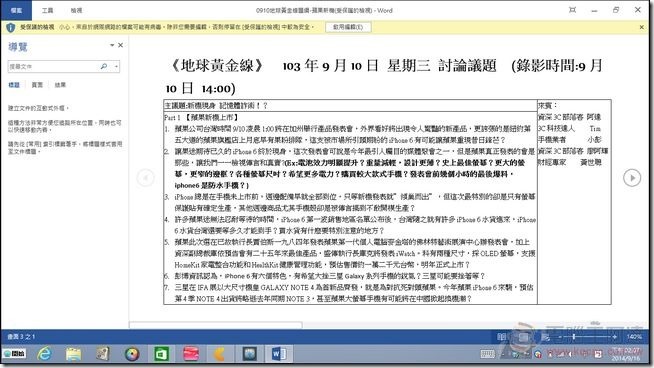The height and width of the screenshot is (368, 654).
Task: Switch to the 頁面 (Pages) navigation tab
Action: pos(37,85)
